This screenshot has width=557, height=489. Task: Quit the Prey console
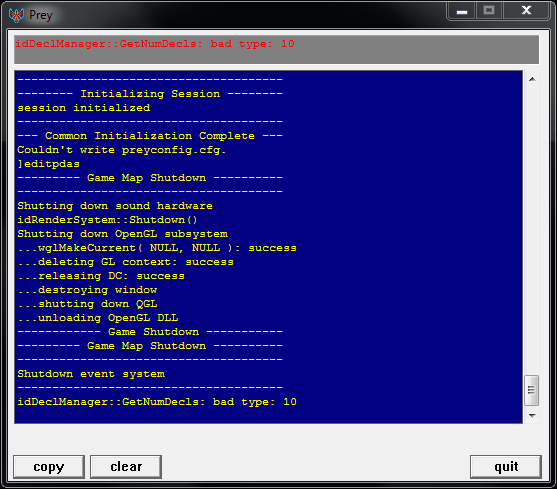pos(505,467)
